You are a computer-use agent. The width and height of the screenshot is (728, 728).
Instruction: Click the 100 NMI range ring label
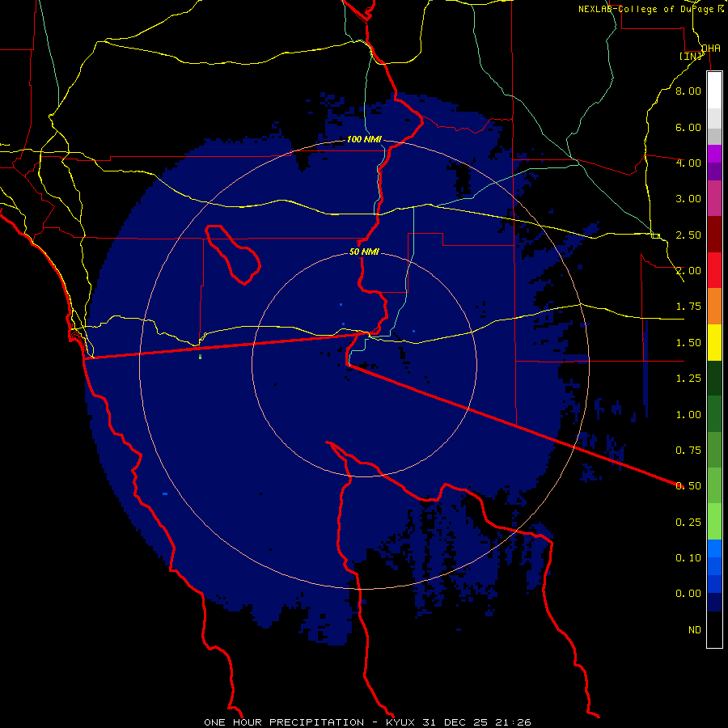tap(364, 139)
